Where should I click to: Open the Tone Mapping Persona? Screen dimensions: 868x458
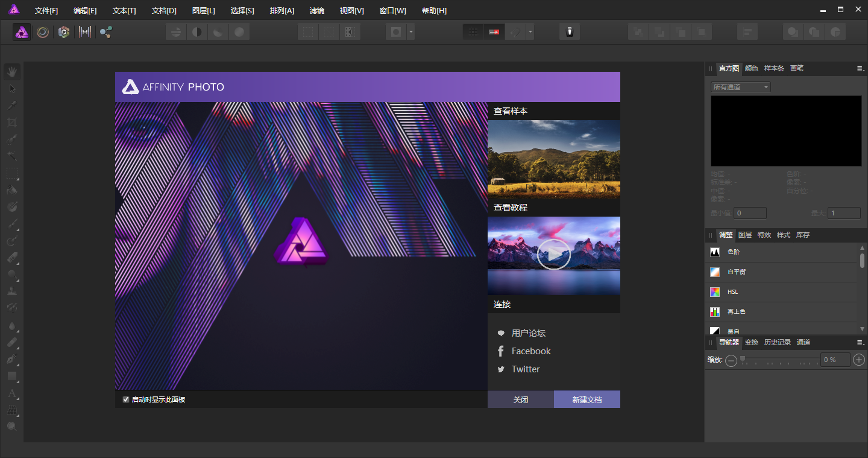[x=85, y=32]
